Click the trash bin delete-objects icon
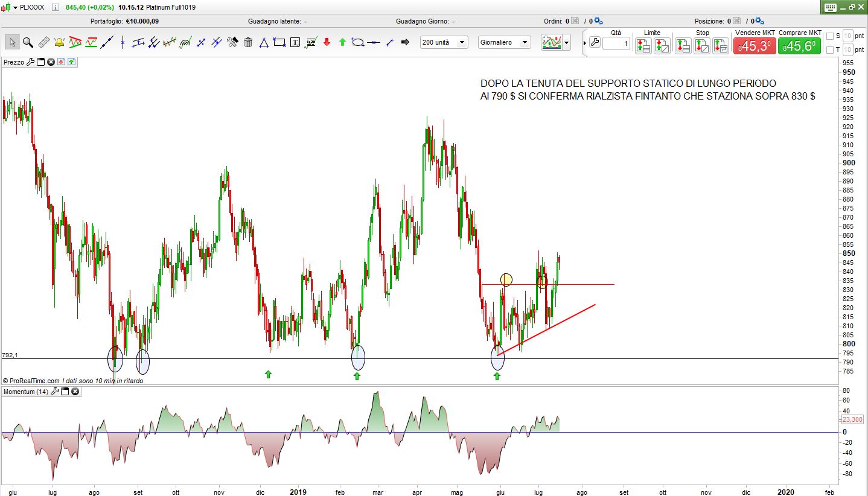The height and width of the screenshot is (496, 868). [x=248, y=42]
